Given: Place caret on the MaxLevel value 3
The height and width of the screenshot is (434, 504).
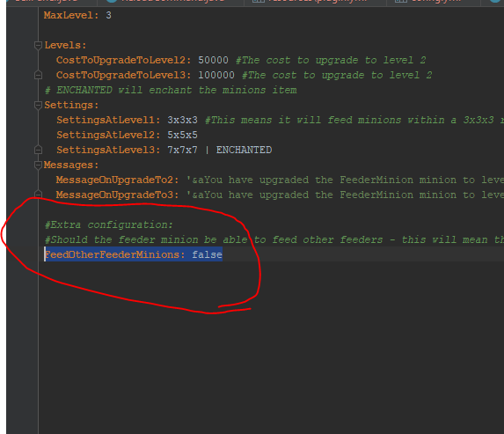Looking at the screenshot, I should tap(109, 16).
